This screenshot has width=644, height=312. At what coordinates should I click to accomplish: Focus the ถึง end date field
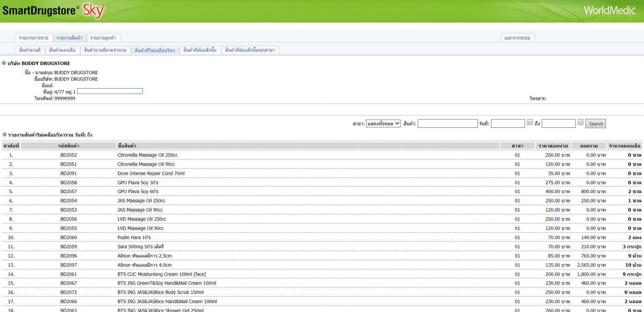(559, 123)
